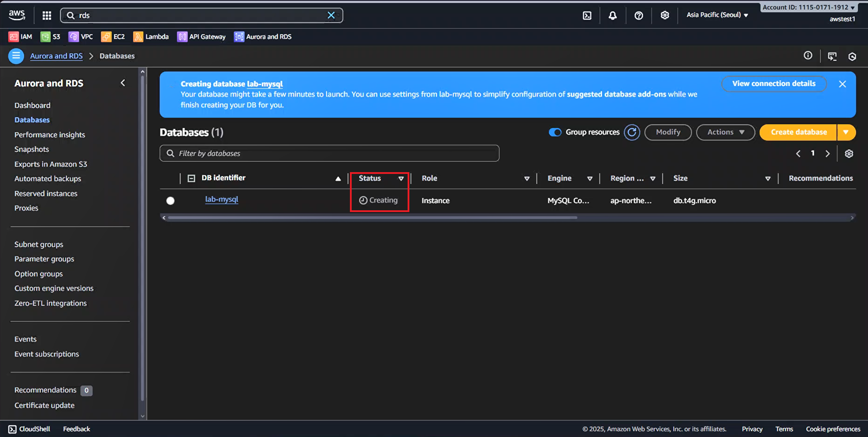The image size is (868, 437).
Task: Click the horizontal table scrollbar
Action: (372, 218)
